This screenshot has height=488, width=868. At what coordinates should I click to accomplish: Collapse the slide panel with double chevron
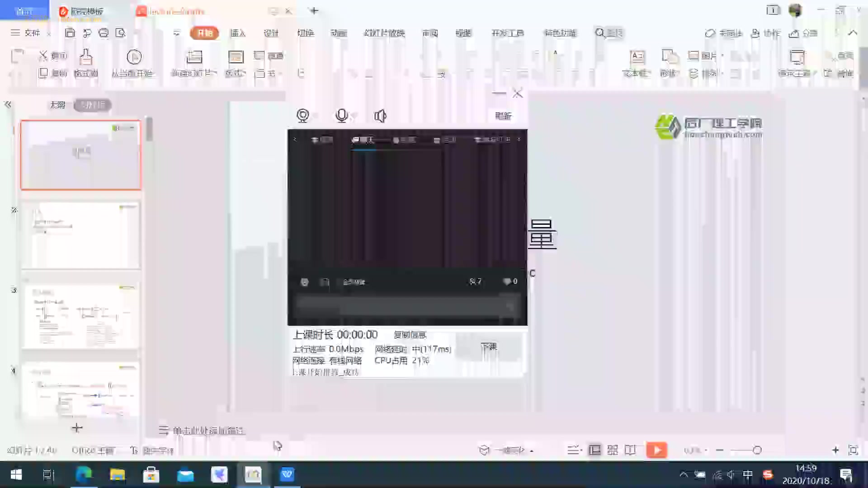(x=8, y=104)
